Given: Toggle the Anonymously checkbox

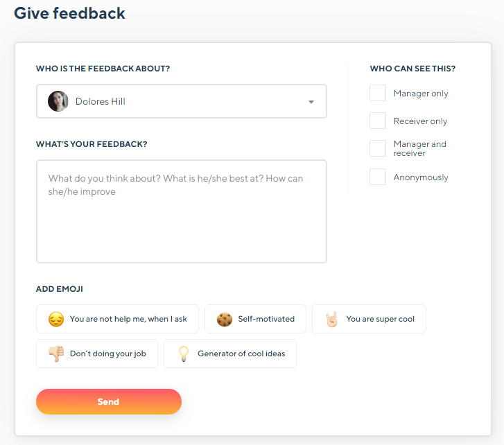Looking at the screenshot, I should (378, 177).
